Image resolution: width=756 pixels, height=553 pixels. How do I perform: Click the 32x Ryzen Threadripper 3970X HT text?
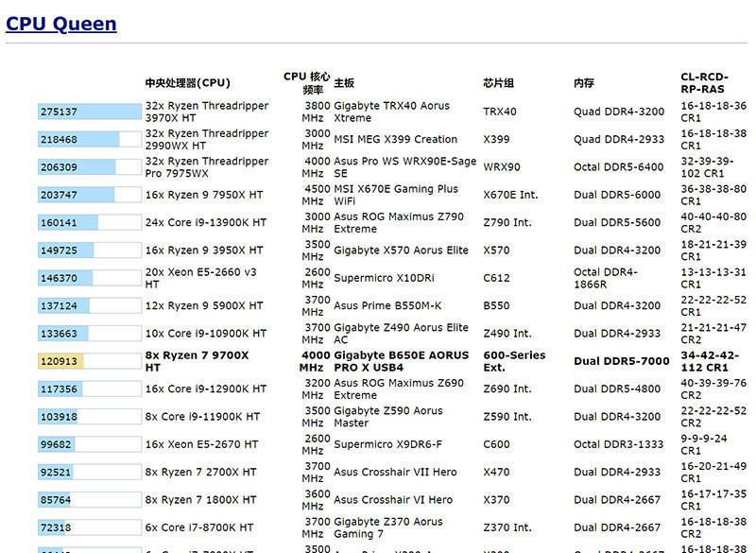coord(206,112)
